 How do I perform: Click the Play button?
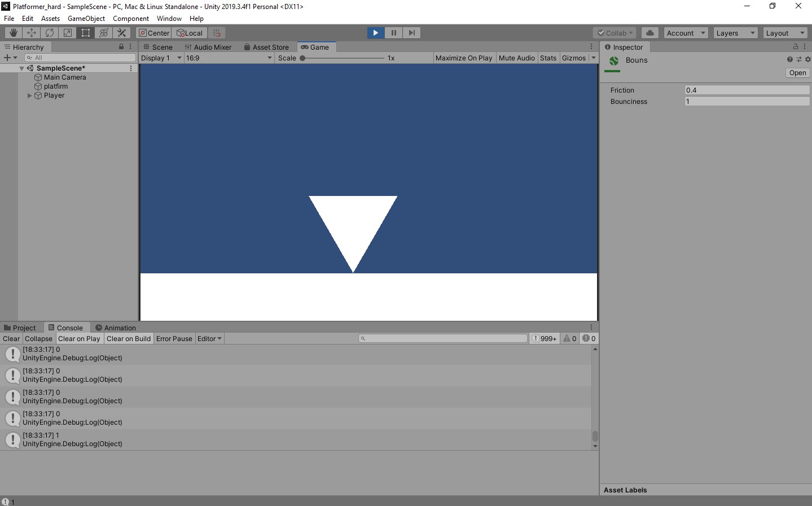376,33
